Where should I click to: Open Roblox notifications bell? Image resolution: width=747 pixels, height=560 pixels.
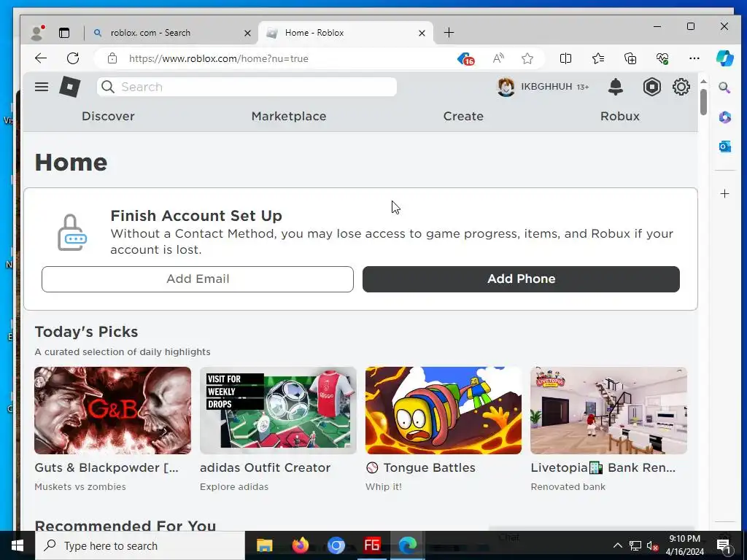coord(616,87)
